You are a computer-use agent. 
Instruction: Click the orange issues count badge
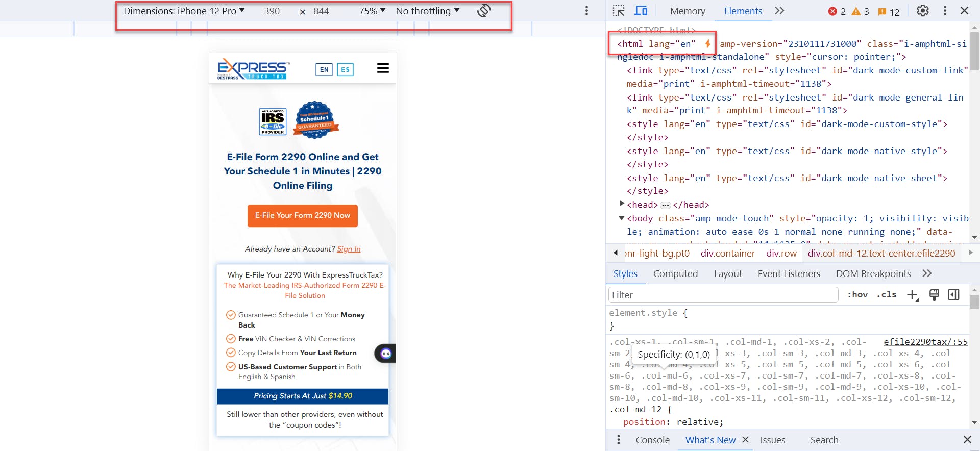[x=888, y=12]
